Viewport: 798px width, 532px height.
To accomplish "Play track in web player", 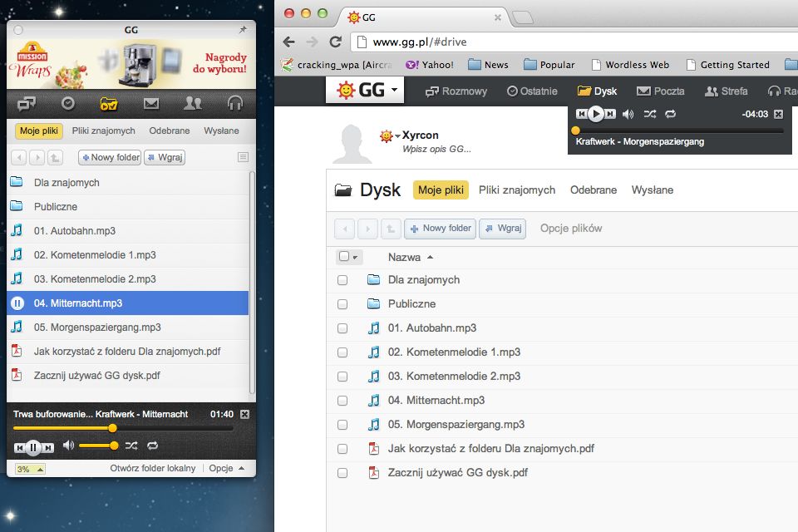I will [x=595, y=114].
